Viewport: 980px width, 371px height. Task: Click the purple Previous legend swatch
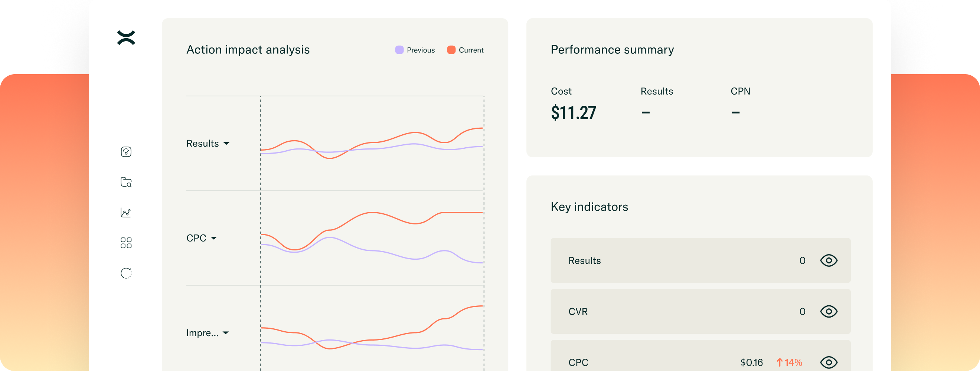click(399, 50)
